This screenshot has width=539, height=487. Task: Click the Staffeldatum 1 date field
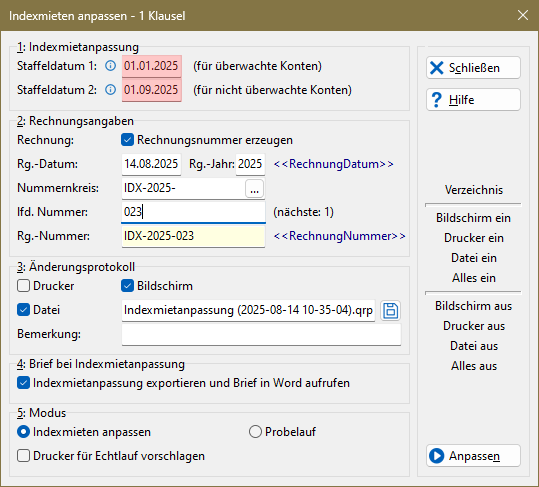[152, 66]
